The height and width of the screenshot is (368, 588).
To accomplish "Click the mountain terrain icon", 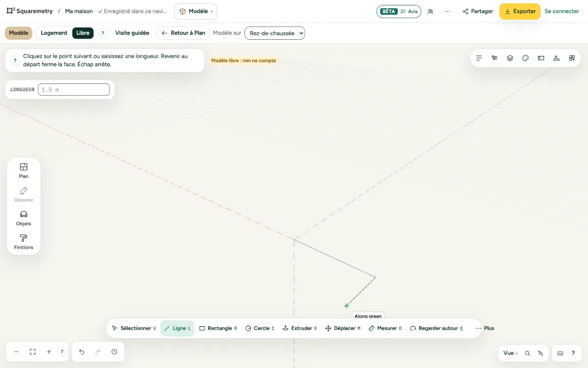I will tap(556, 58).
